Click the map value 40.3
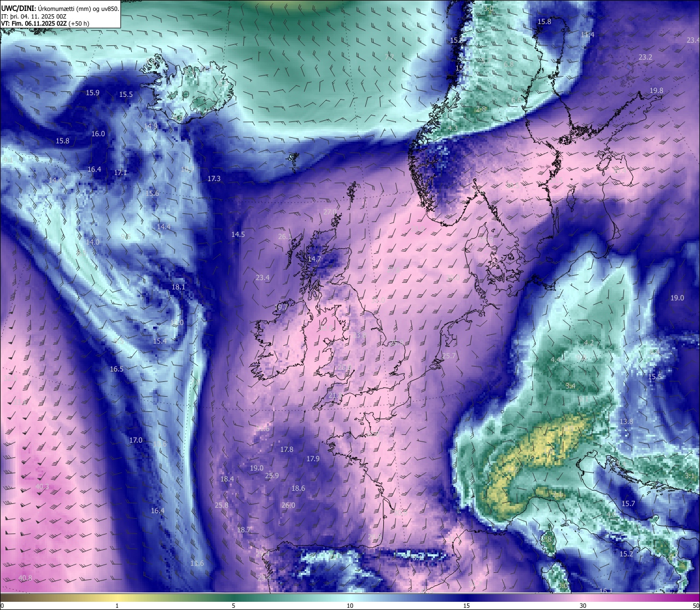 pyautogui.click(x=42, y=486)
